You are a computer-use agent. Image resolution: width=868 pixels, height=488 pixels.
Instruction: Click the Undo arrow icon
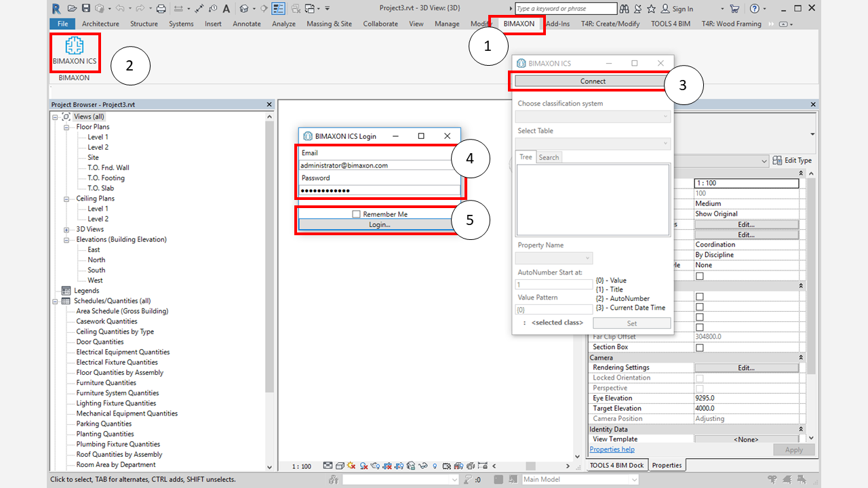coord(120,8)
